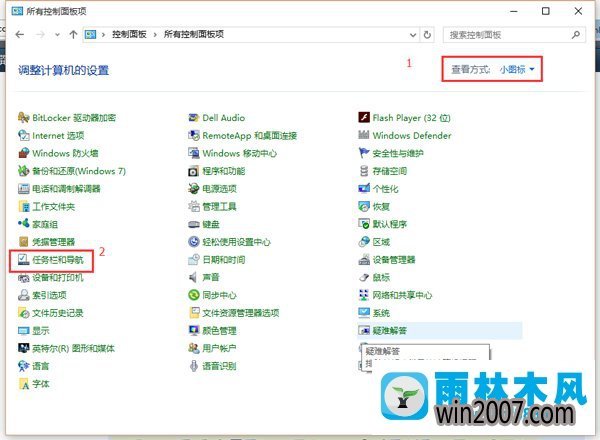The image size is (600, 440).
Task: Open the Dell Audio icon
Action: (194, 117)
